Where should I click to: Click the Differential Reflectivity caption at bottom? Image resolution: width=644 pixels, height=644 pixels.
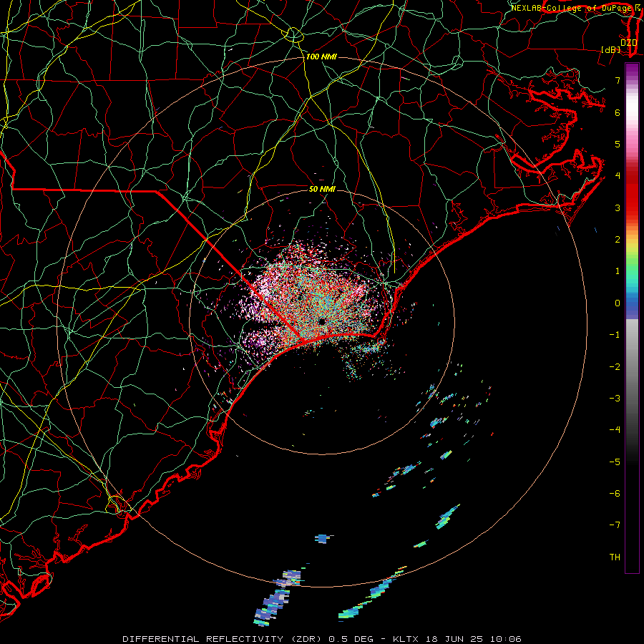coord(321,639)
